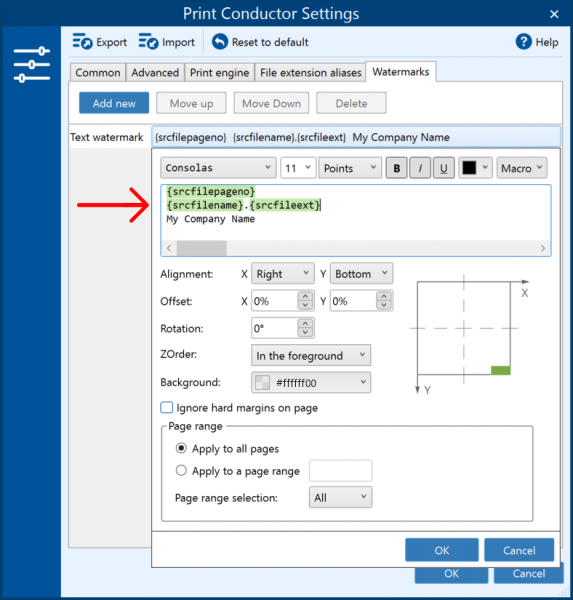Enable Ignore hard margins on page

pos(167,408)
